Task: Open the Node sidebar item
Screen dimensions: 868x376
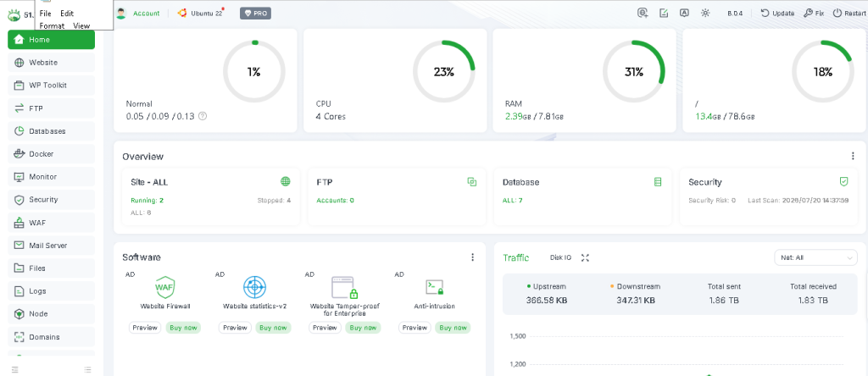Action: (x=51, y=313)
